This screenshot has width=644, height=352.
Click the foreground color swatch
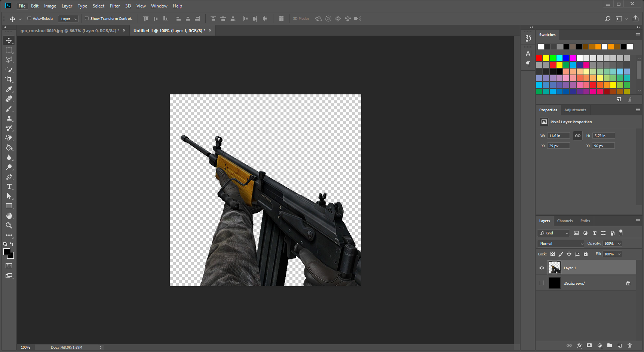click(x=7, y=252)
